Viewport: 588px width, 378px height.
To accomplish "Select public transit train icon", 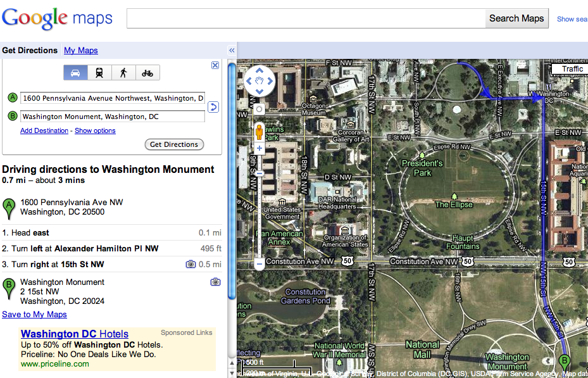I will (99, 73).
